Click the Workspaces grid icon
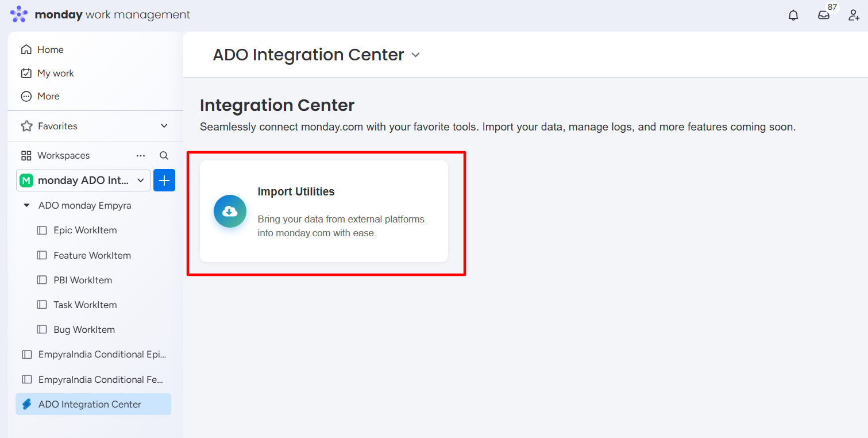This screenshot has width=868, height=438. 26,155
